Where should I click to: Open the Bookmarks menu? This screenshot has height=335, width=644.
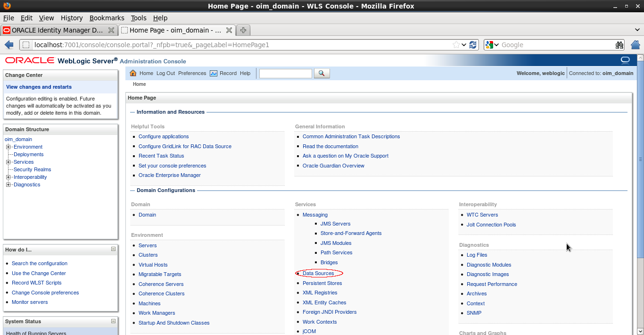[107, 17]
